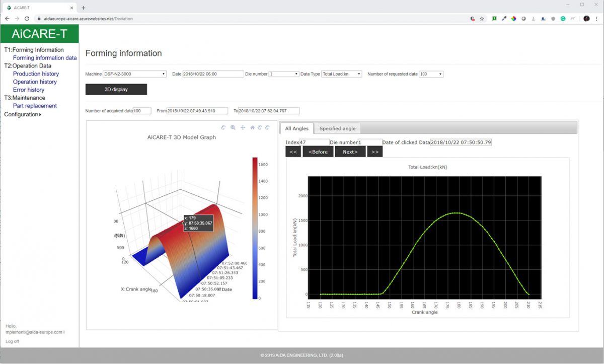Click the Next> navigation button
604x364 pixels.
(x=350, y=151)
